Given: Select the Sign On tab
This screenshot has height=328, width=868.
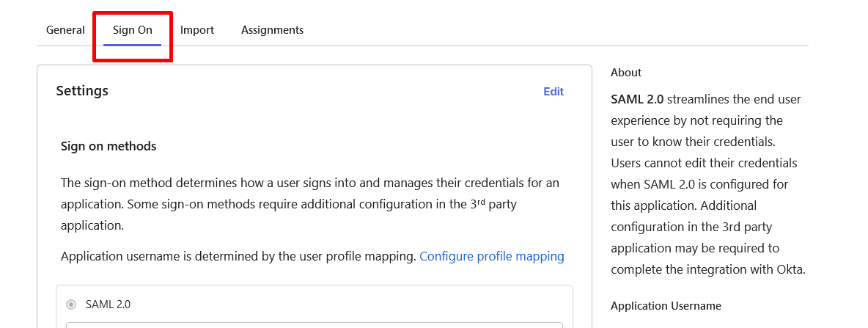Looking at the screenshot, I should tap(133, 30).
